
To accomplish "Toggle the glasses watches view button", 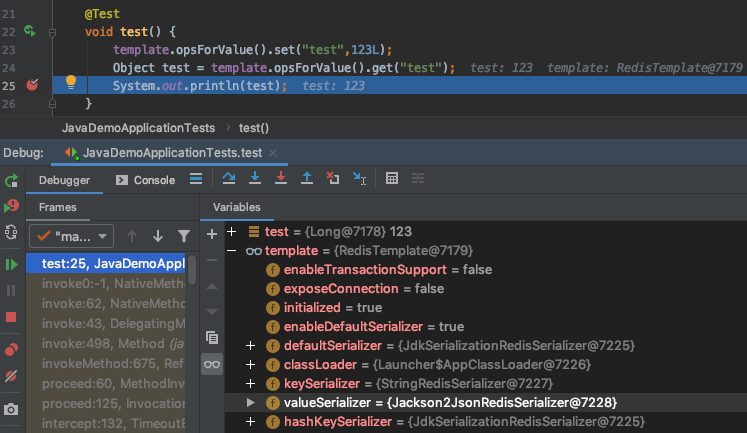I will [x=211, y=365].
